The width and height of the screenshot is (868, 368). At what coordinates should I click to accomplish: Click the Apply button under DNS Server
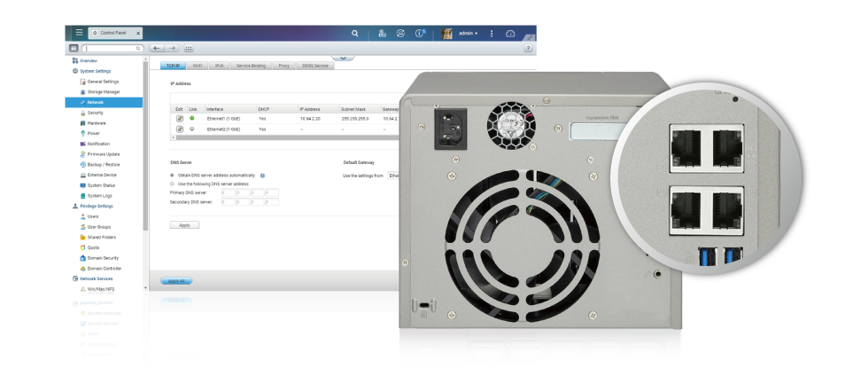click(x=184, y=225)
